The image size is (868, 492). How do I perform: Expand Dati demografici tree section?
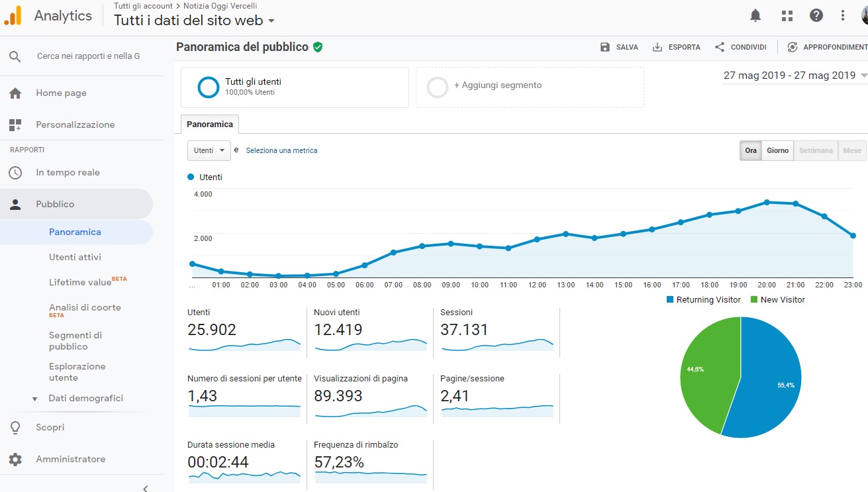click(35, 399)
